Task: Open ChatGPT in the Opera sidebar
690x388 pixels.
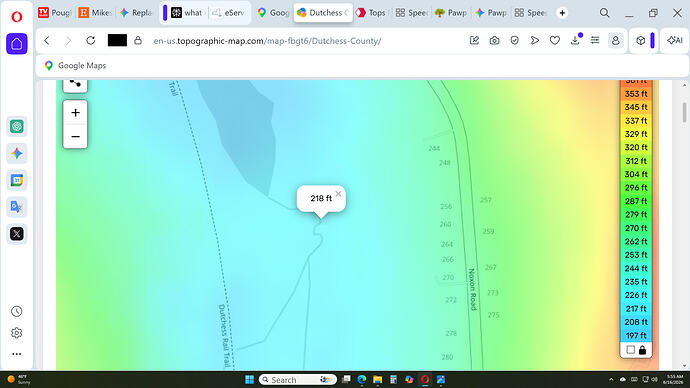Action: pyautogui.click(x=17, y=127)
